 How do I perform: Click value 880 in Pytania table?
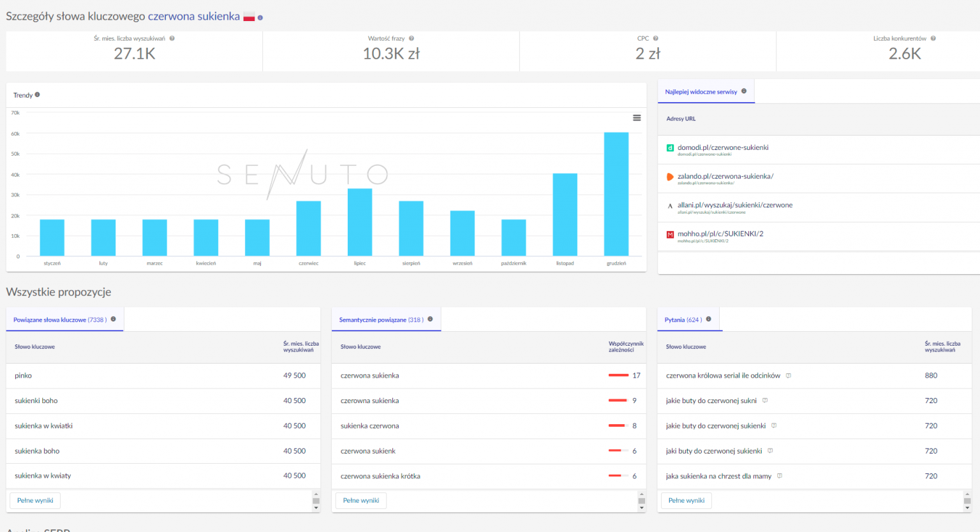[x=931, y=375]
